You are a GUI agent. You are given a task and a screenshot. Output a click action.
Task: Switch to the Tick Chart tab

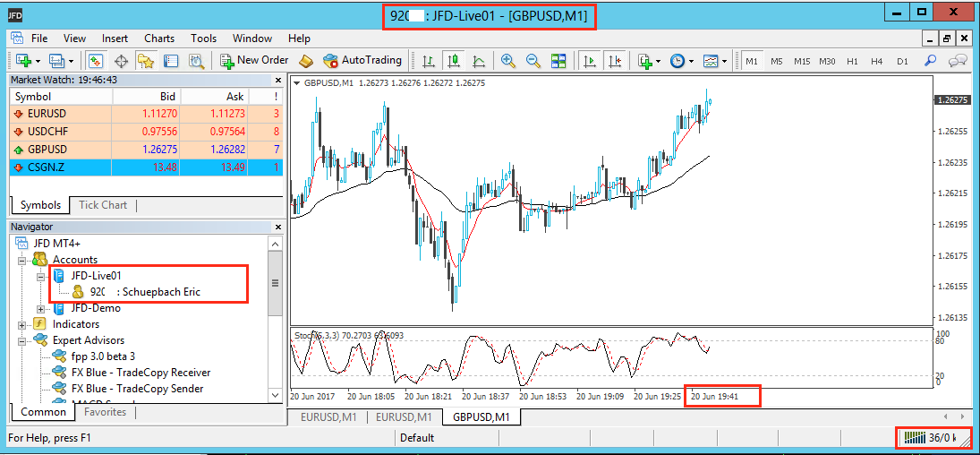tap(103, 205)
